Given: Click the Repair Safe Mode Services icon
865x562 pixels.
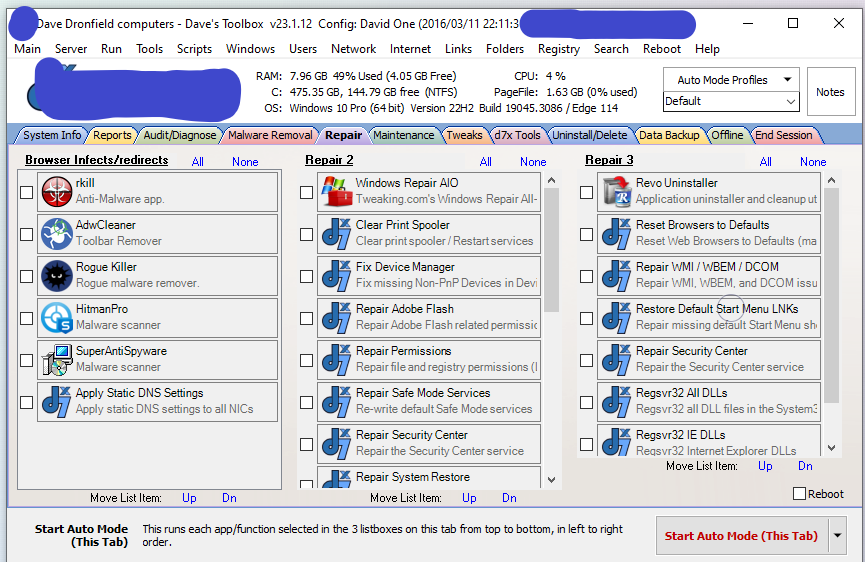Looking at the screenshot, I should tap(337, 401).
